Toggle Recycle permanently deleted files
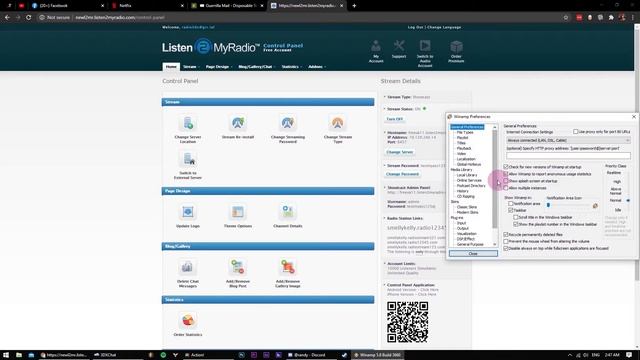Viewport: 640px width, 360px height. click(506, 235)
